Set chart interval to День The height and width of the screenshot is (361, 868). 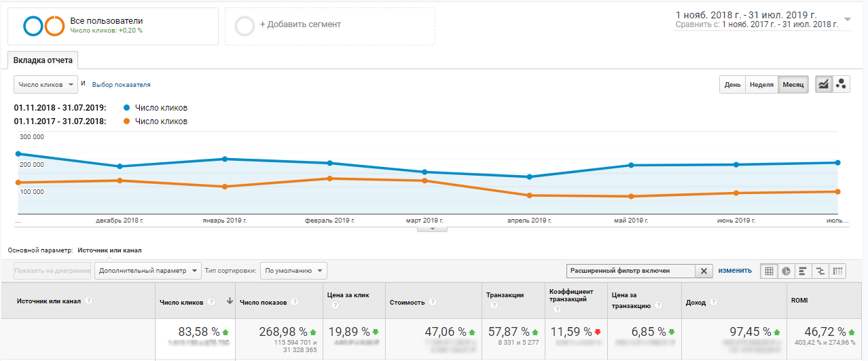coord(732,85)
